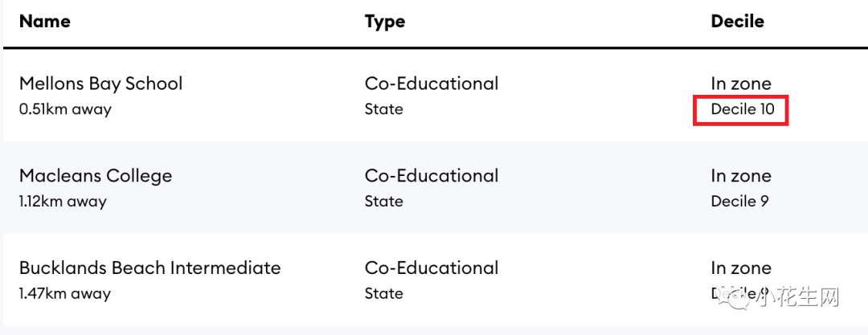Click the highlighted Decile 10 value
Screen dimensions: 868x335
743,109
